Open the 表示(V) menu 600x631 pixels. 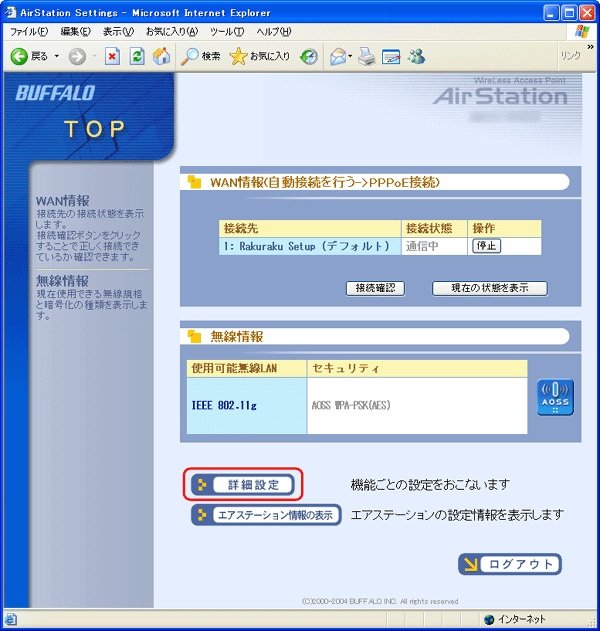click(x=118, y=32)
